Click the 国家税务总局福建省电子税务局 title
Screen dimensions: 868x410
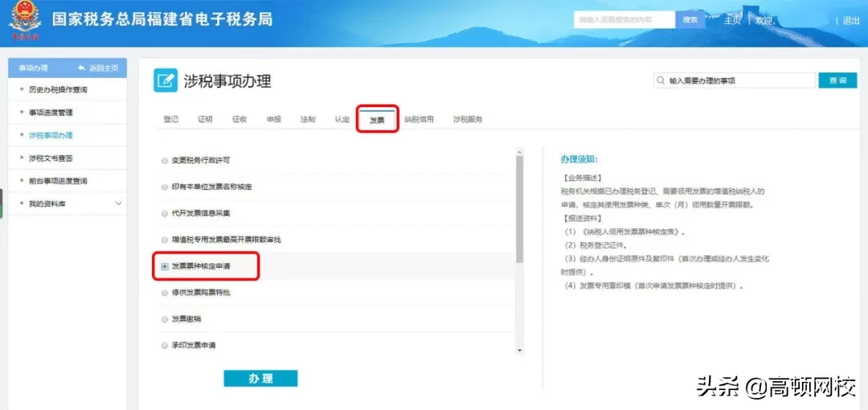[162, 19]
